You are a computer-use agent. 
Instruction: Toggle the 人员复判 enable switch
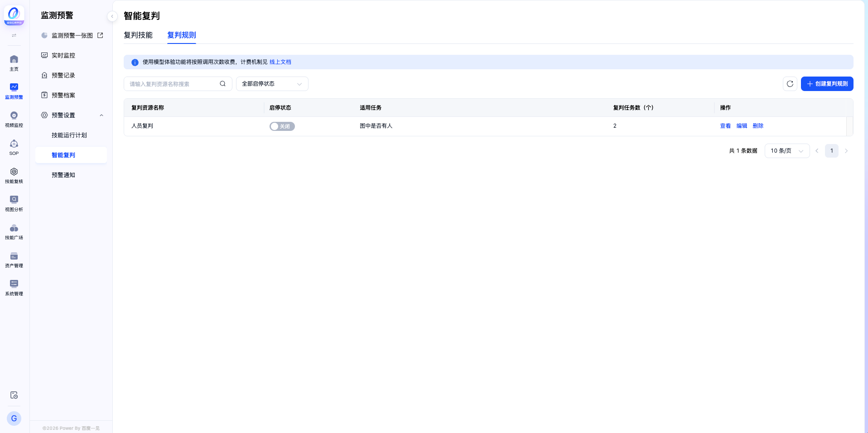pyautogui.click(x=282, y=126)
